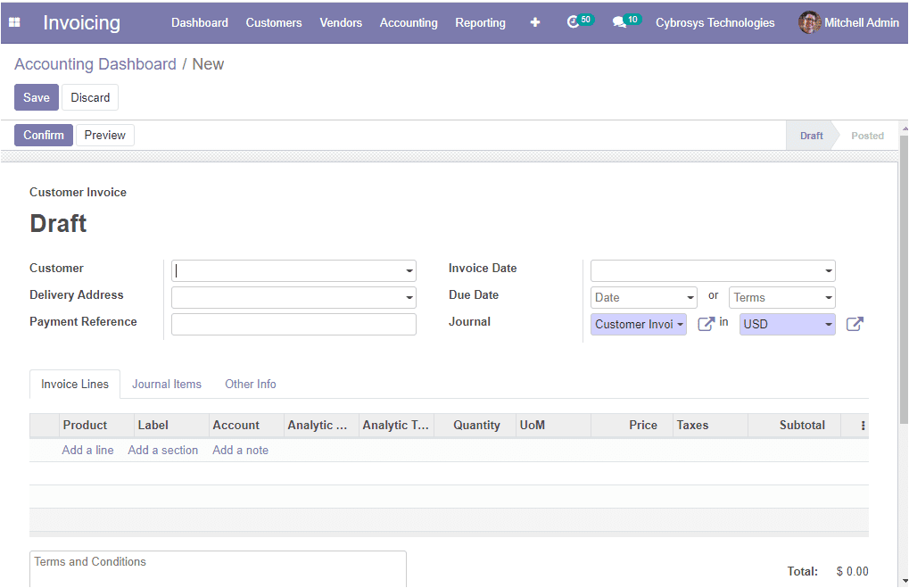Switch company via Cybrosys Technologies
Viewport: 909px width, 588px height.
pyautogui.click(x=715, y=22)
